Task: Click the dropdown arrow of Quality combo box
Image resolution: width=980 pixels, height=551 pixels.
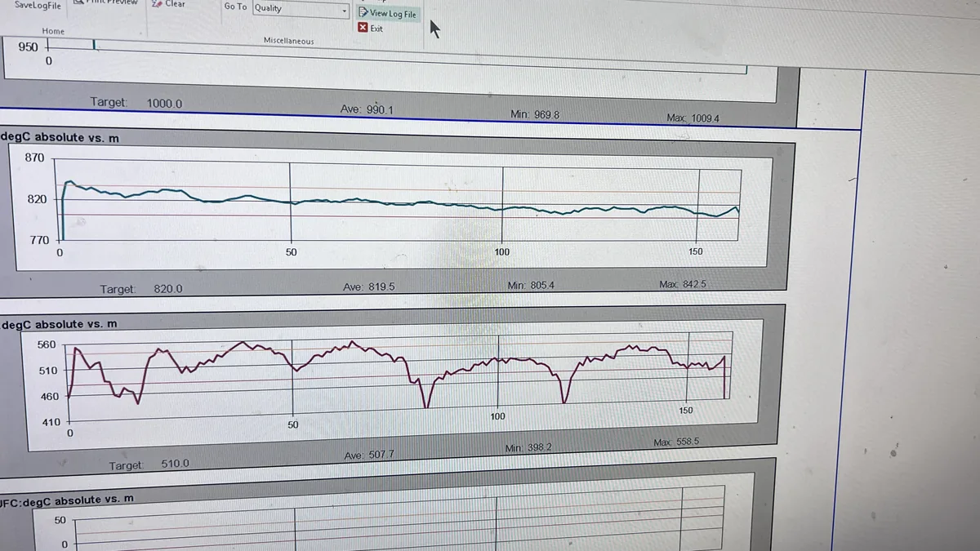Action: [343, 11]
